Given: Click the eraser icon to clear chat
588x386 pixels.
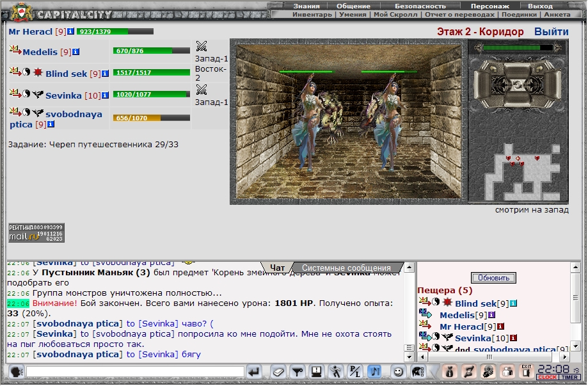Looking at the screenshot, I should [x=278, y=372].
